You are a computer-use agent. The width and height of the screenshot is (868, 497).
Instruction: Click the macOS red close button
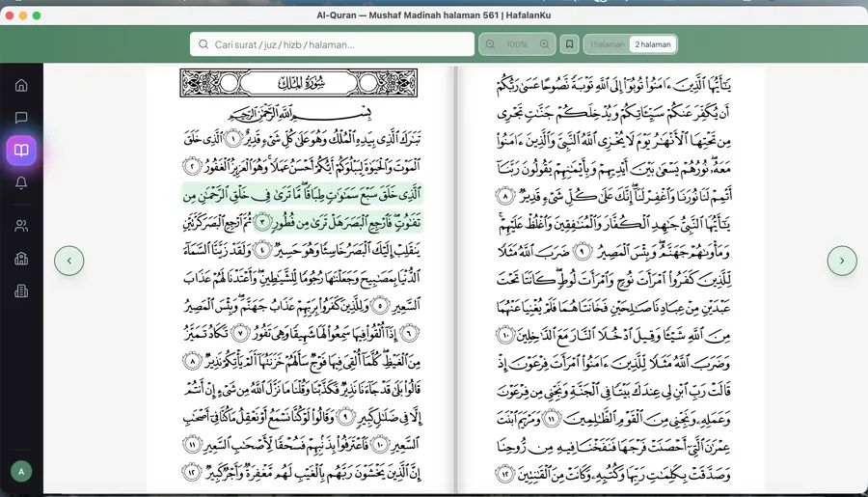click(x=10, y=15)
